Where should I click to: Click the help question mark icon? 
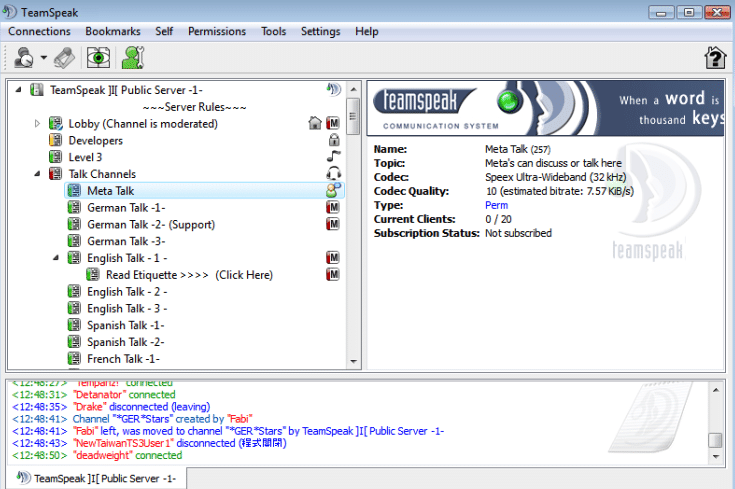(x=714, y=58)
